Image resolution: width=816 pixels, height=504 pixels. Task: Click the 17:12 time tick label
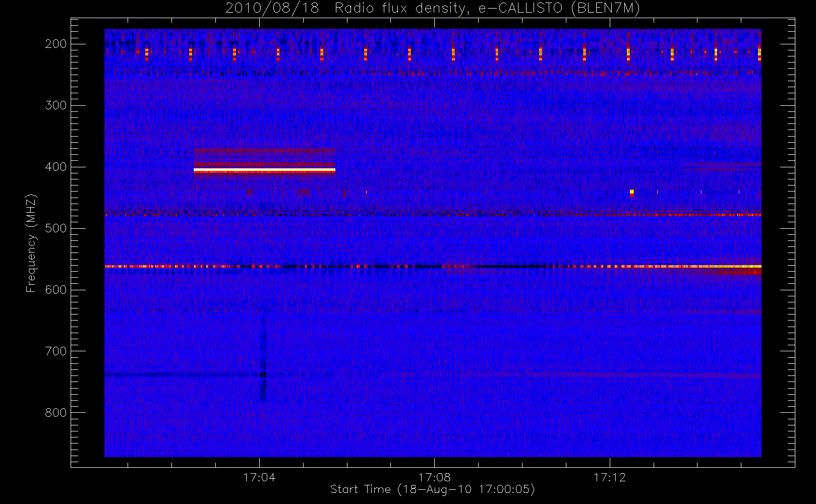pyautogui.click(x=610, y=477)
